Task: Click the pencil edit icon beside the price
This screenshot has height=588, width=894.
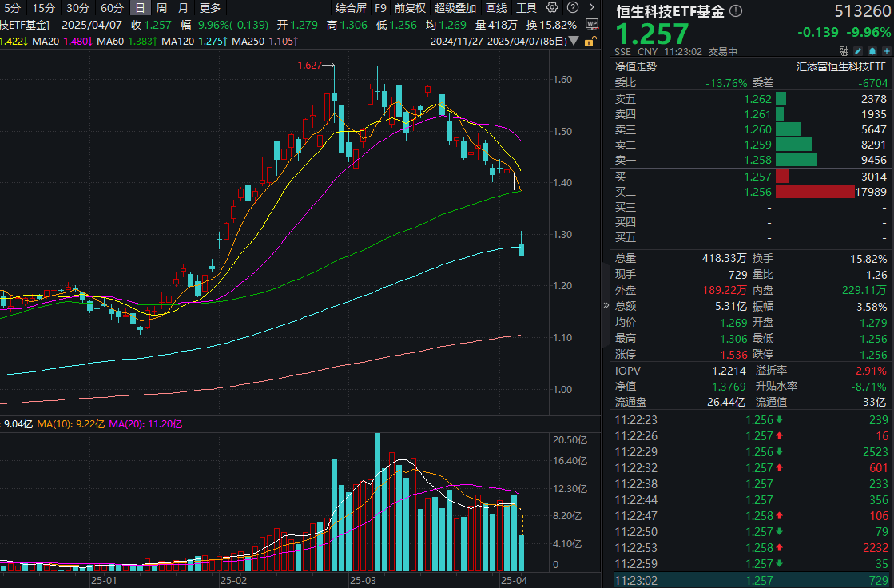Action: [858, 51]
